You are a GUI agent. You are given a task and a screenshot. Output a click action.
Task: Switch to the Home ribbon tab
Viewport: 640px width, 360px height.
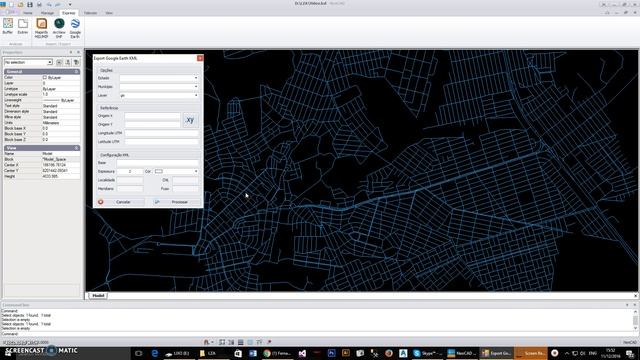tap(28, 13)
